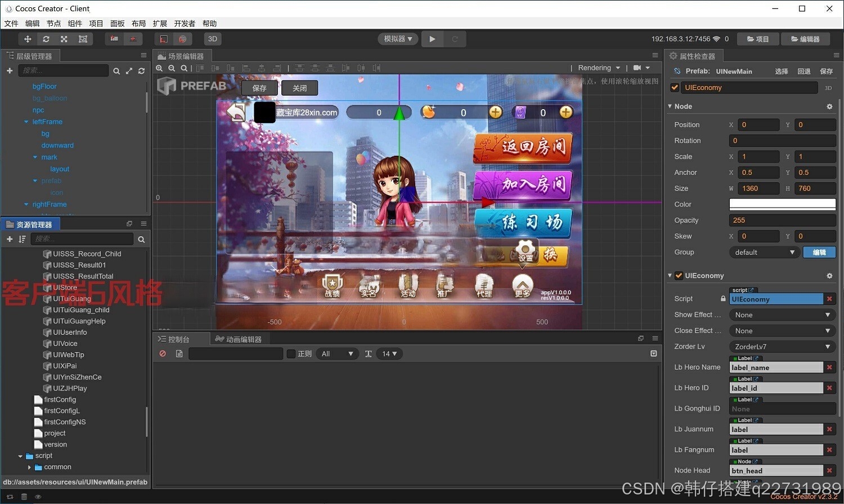Image resolution: width=844 pixels, height=504 pixels.
Task: Open the node Color swatch picker
Action: pos(783,204)
